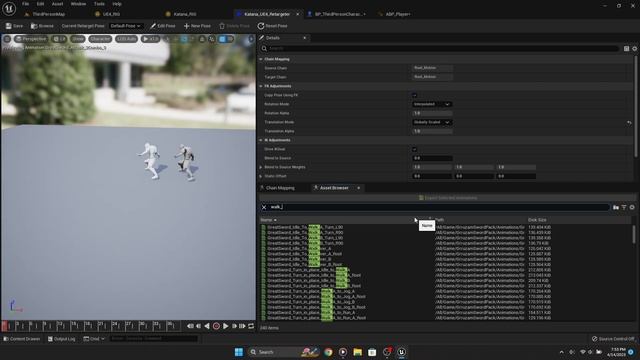
Task: Sort assets by the Disk Size column
Action: coord(537,220)
